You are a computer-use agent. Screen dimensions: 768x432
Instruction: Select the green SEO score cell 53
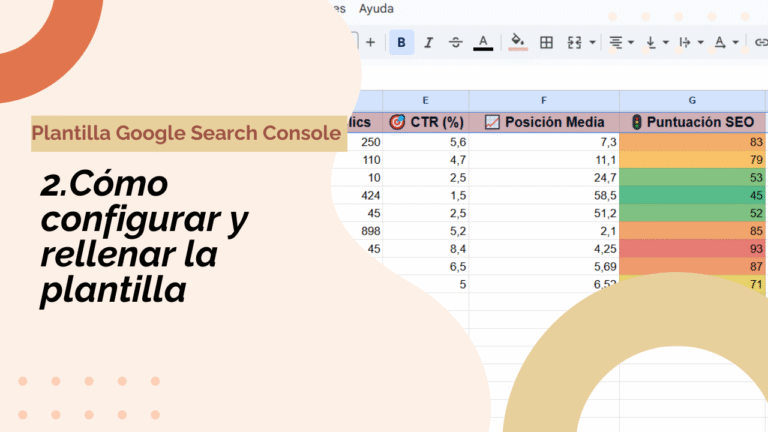point(692,177)
